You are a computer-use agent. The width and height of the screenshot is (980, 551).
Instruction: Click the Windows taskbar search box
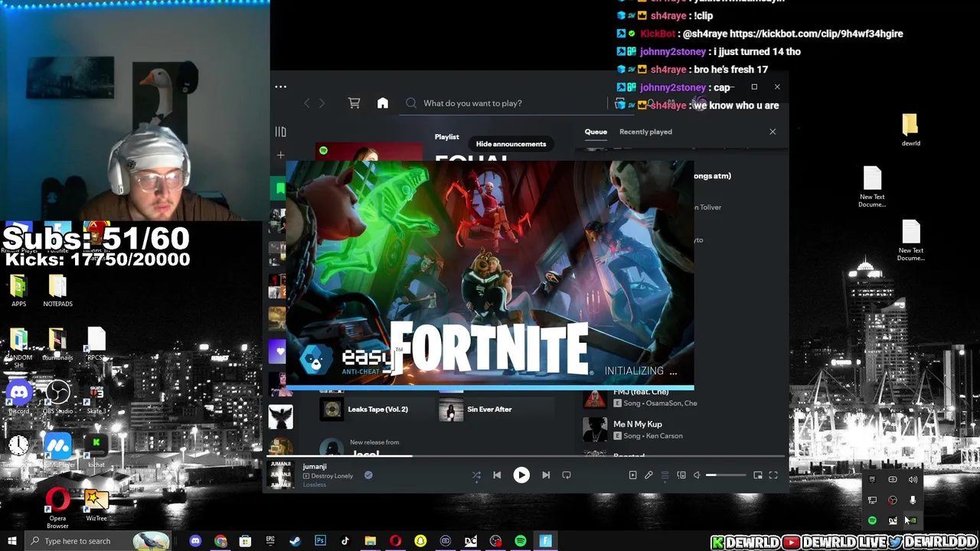96,541
